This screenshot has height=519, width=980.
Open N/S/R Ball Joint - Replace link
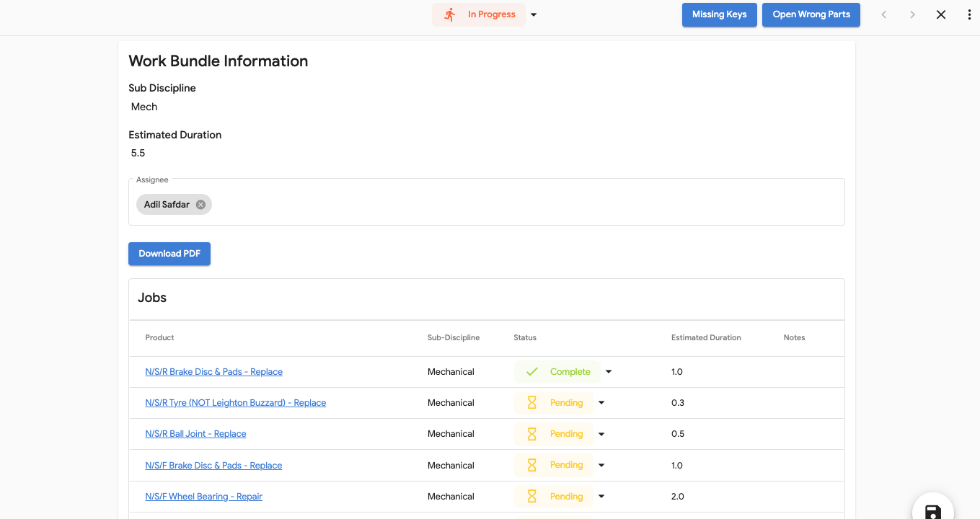[x=196, y=434]
